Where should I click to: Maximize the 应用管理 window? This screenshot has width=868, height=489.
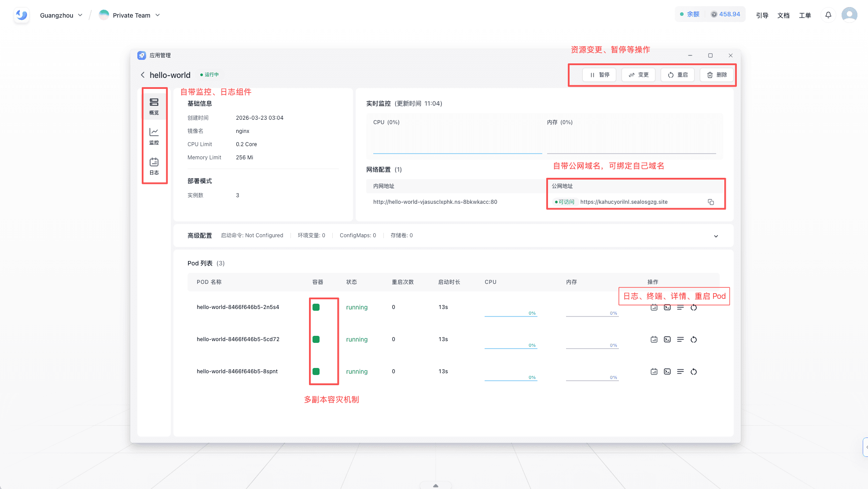point(710,55)
